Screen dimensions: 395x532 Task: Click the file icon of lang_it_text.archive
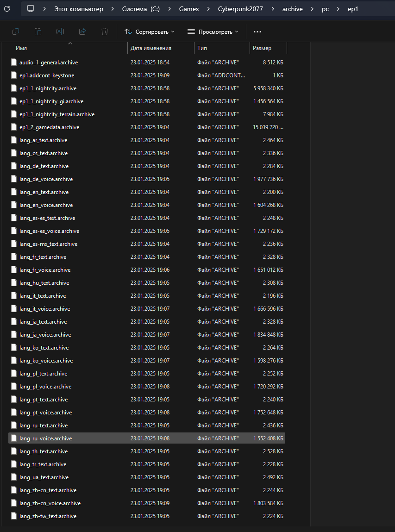coord(13,296)
